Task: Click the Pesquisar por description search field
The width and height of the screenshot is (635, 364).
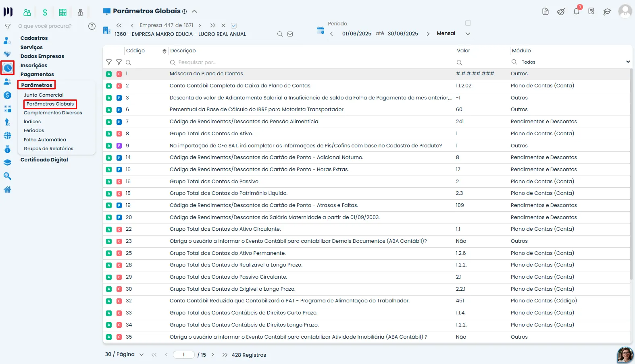Action: pyautogui.click(x=310, y=62)
